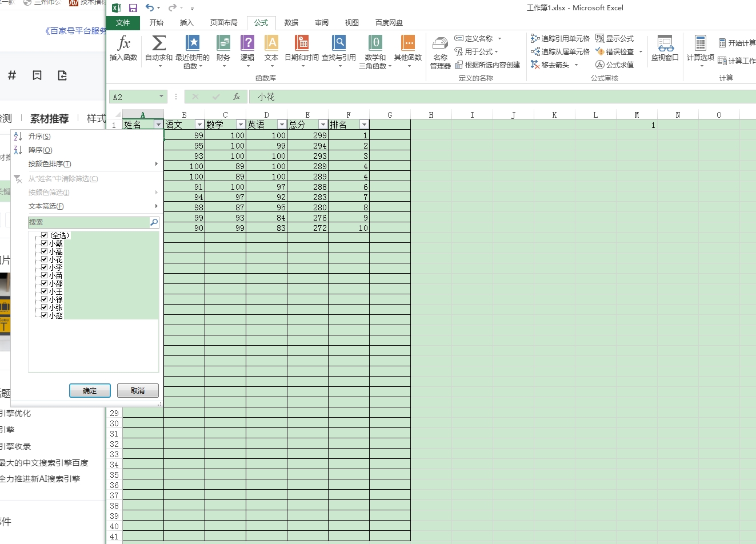Open the 语文 column filter dropdown
This screenshot has width=756, height=544.
[x=199, y=125]
